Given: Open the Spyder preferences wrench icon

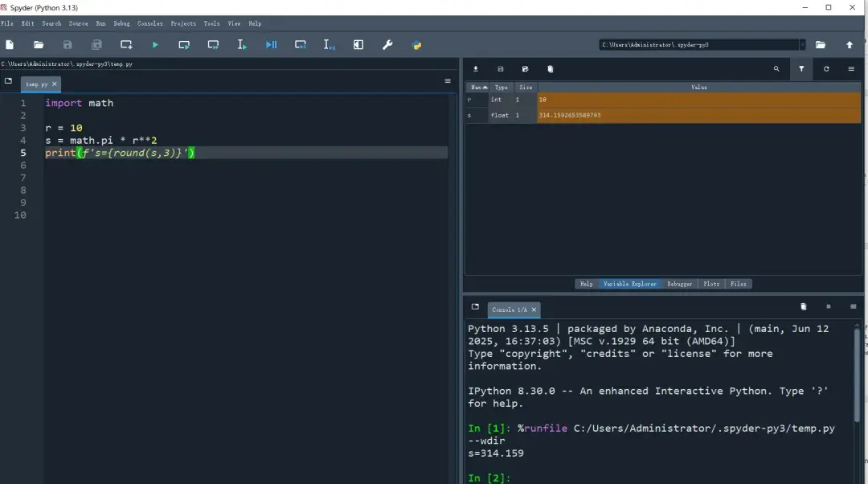Looking at the screenshot, I should pos(387,45).
